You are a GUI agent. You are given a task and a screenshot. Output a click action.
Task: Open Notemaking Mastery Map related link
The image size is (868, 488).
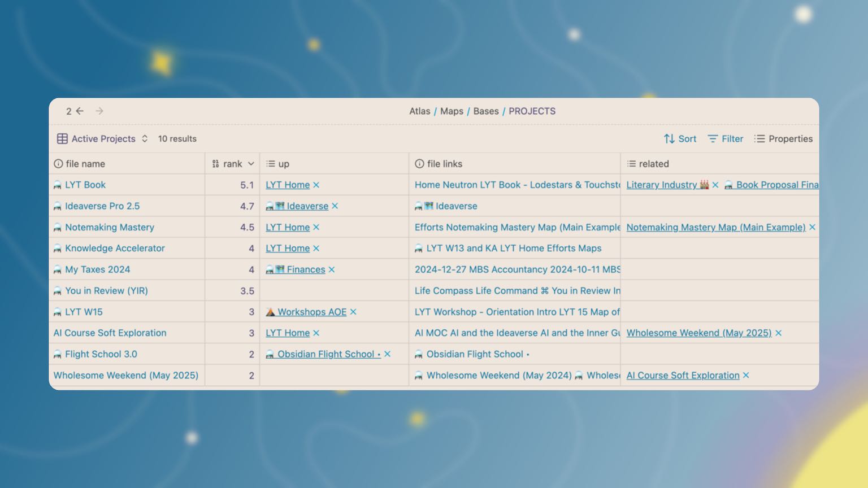[716, 227]
